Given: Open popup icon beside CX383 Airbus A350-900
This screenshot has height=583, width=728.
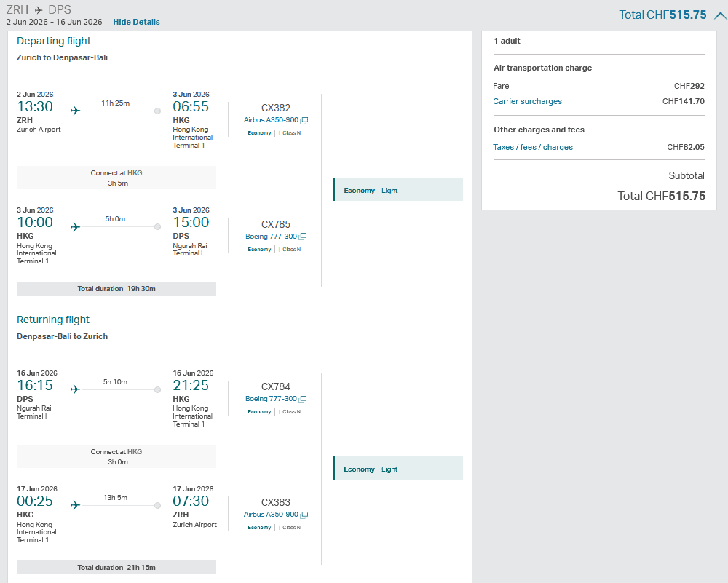Looking at the screenshot, I should coord(304,515).
